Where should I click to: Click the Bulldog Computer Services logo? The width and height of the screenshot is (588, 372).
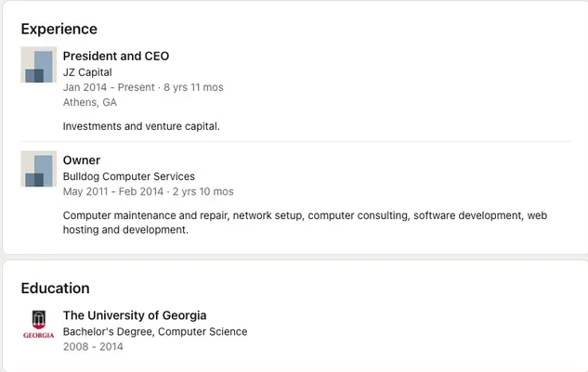[x=39, y=169]
